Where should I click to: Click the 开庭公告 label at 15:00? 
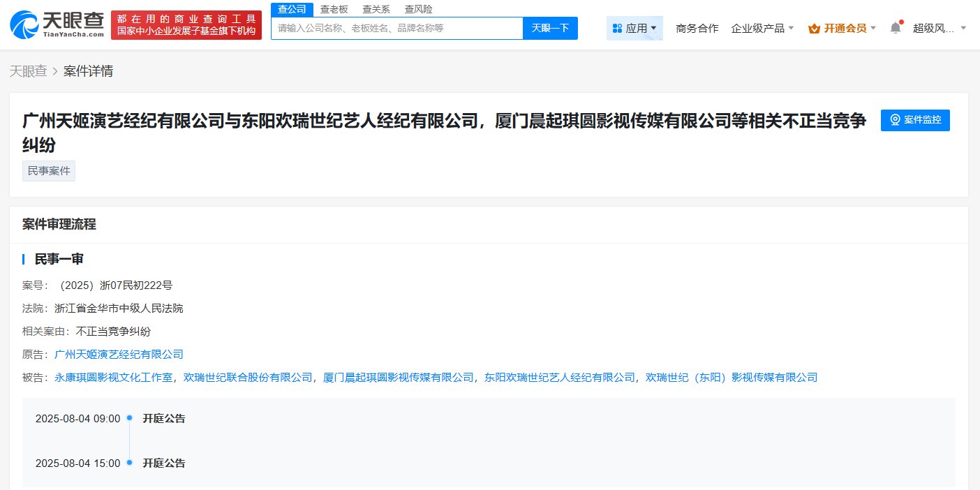click(x=164, y=463)
